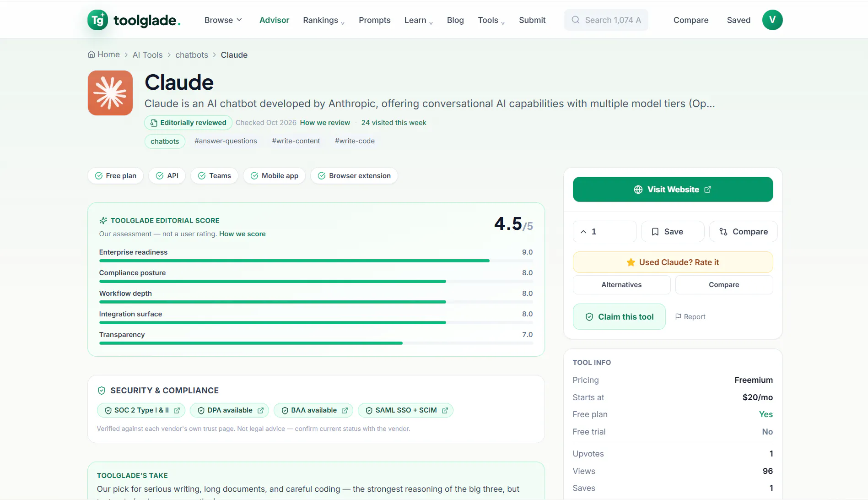Viewport: 868px width, 500px height.
Task: Click the toolglade logo icon
Action: (x=97, y=20)
